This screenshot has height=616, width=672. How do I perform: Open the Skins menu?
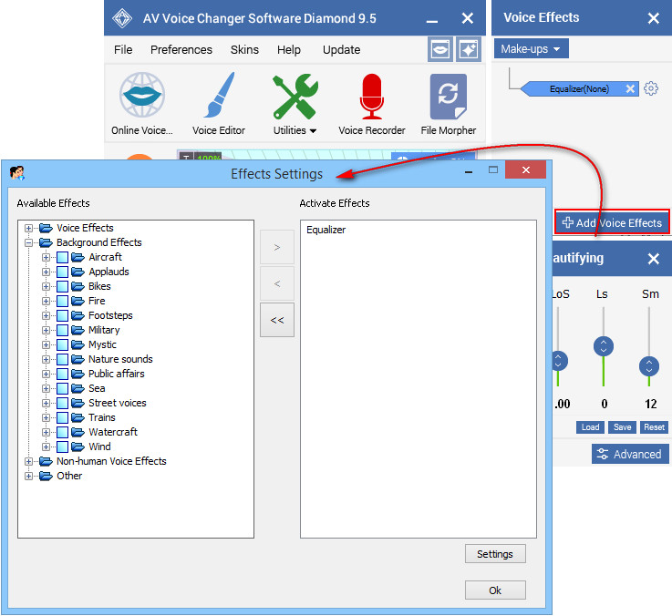pos(244,50)
